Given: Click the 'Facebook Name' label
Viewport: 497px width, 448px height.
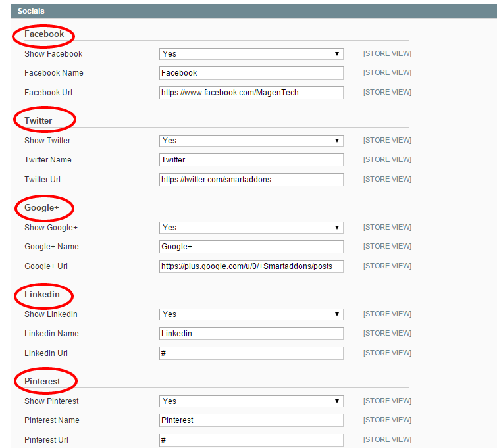Looking at the screenshot, I should coord(54,73).
